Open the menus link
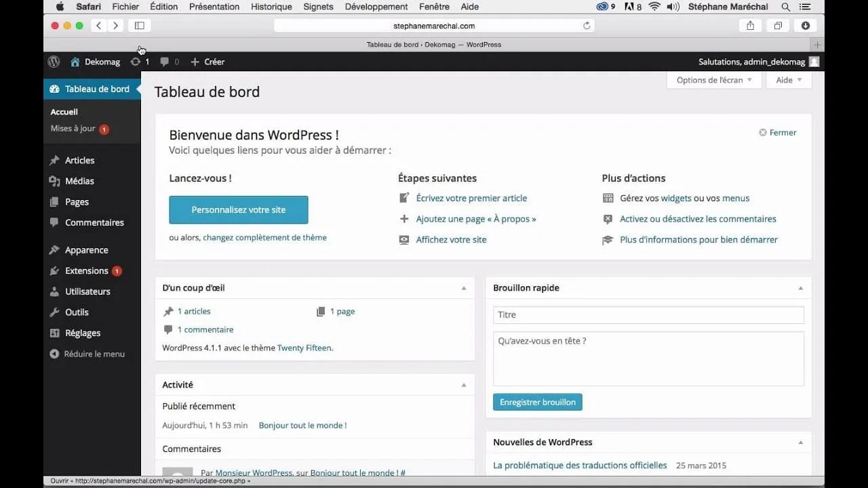 click(x=736, y=199)
